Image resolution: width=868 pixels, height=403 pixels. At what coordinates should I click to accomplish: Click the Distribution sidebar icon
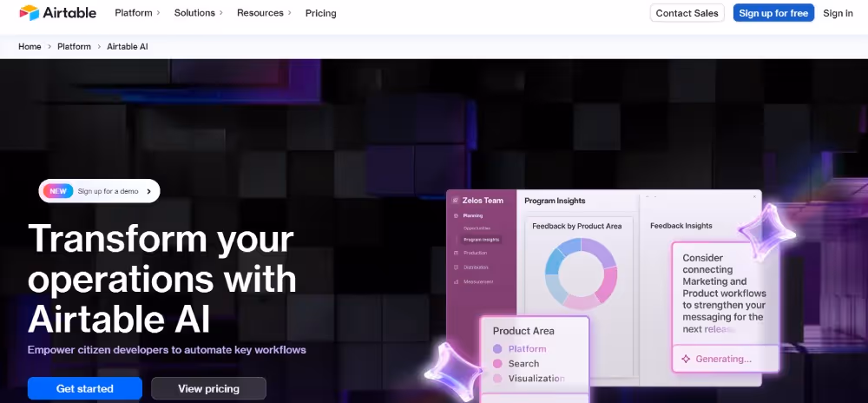pos(457,268)
